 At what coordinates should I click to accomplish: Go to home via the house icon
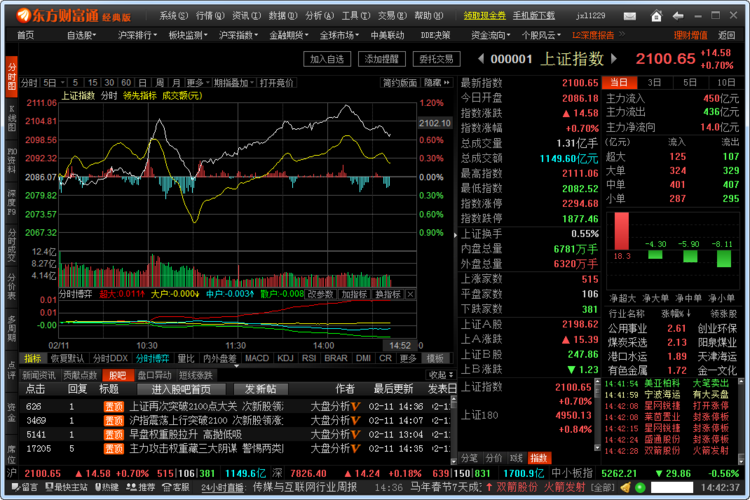tap(656, 16)
